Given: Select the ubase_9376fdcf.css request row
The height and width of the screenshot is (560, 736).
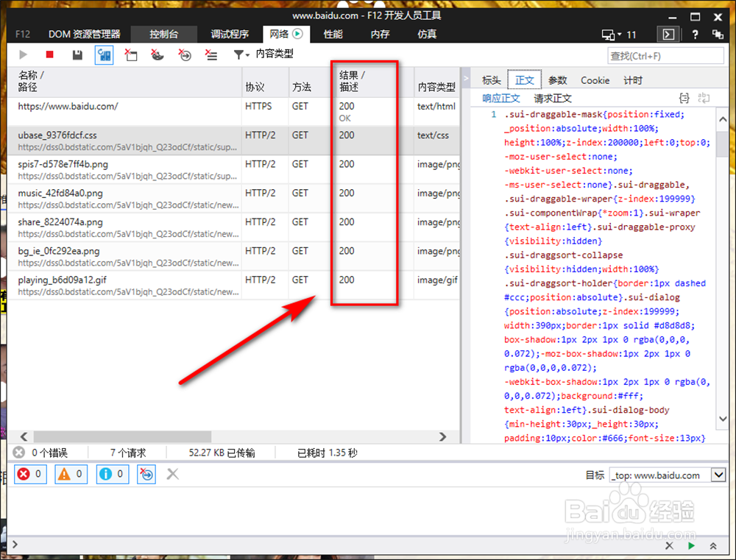Looking at the screenshot, I should (x=233, y=141).
